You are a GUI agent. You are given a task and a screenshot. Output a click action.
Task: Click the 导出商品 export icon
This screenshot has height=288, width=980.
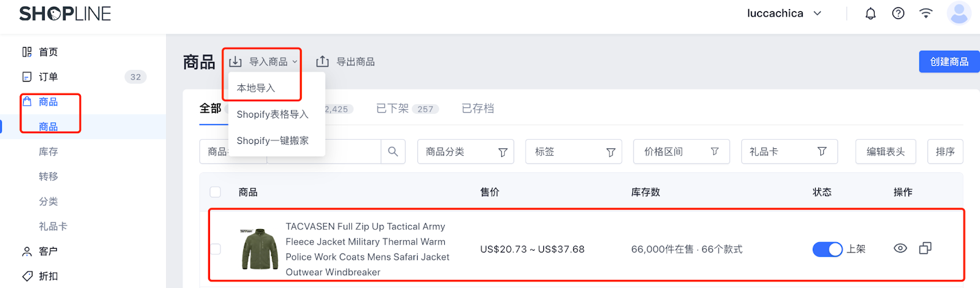tap(323, 61)
